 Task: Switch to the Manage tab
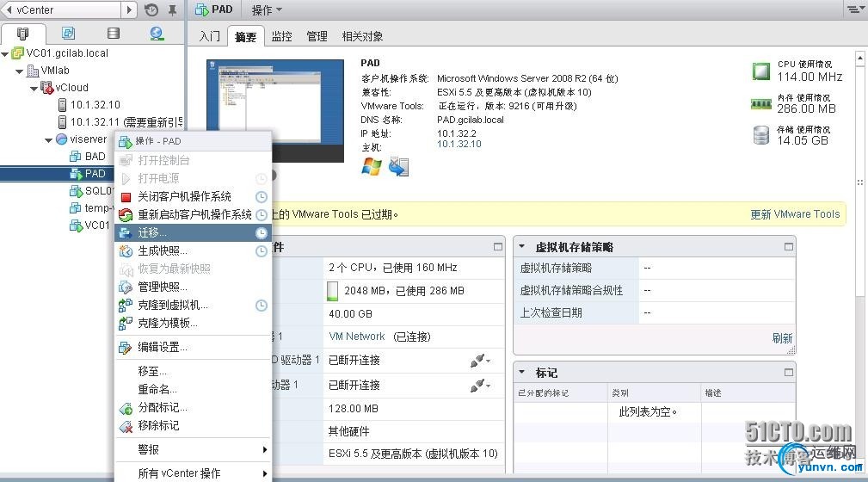point(317,36)
